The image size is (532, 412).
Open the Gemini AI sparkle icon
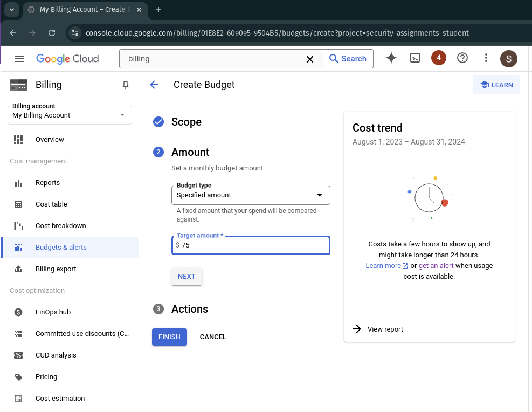point(391,58)
